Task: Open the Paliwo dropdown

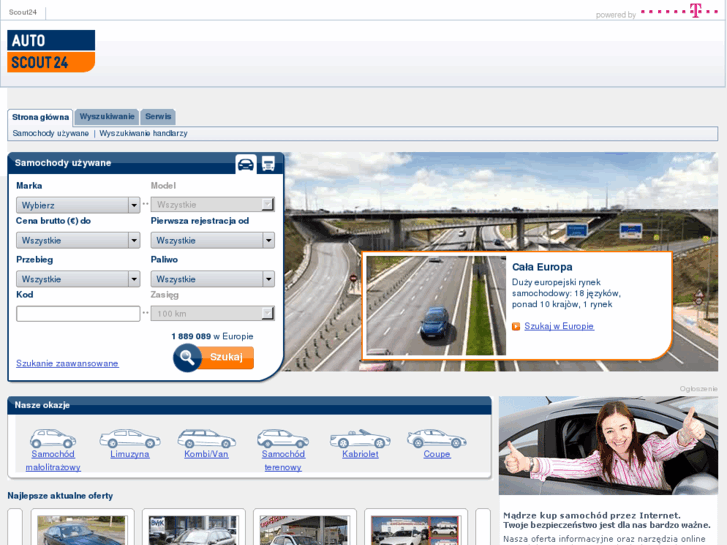Action: coord(212,279)
